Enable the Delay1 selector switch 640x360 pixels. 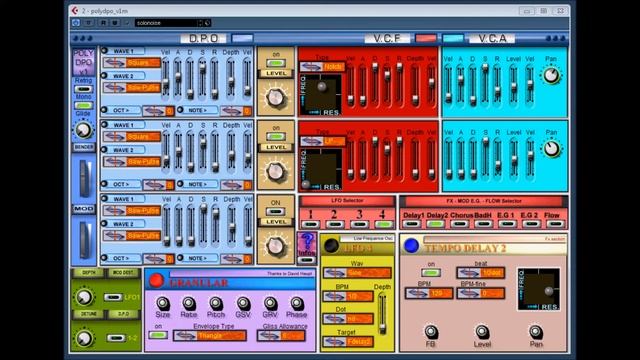coord(411,224)
